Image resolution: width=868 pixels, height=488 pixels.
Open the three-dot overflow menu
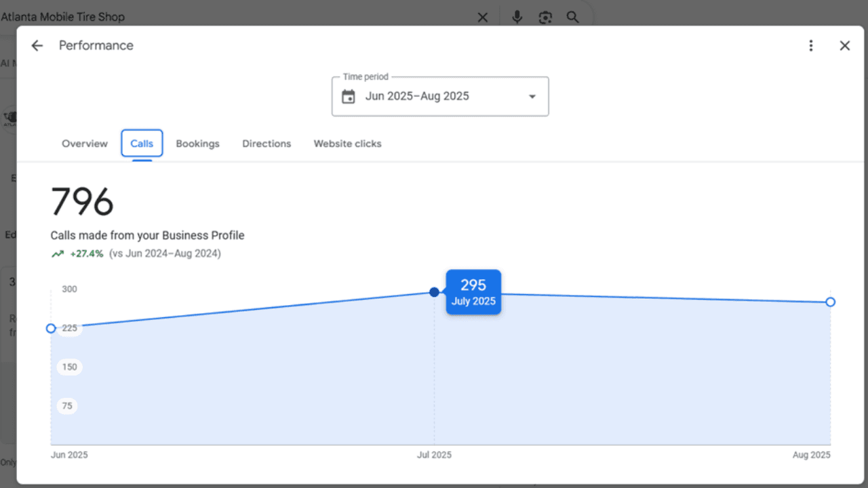pos(811,45)
